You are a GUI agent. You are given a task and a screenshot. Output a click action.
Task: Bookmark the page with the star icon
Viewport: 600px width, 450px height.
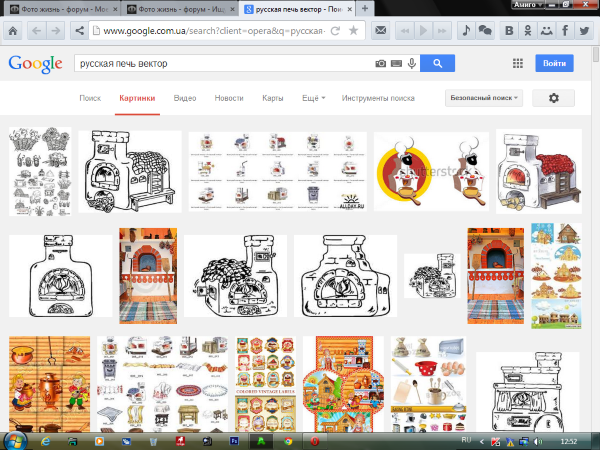click(x=353, y=31)
